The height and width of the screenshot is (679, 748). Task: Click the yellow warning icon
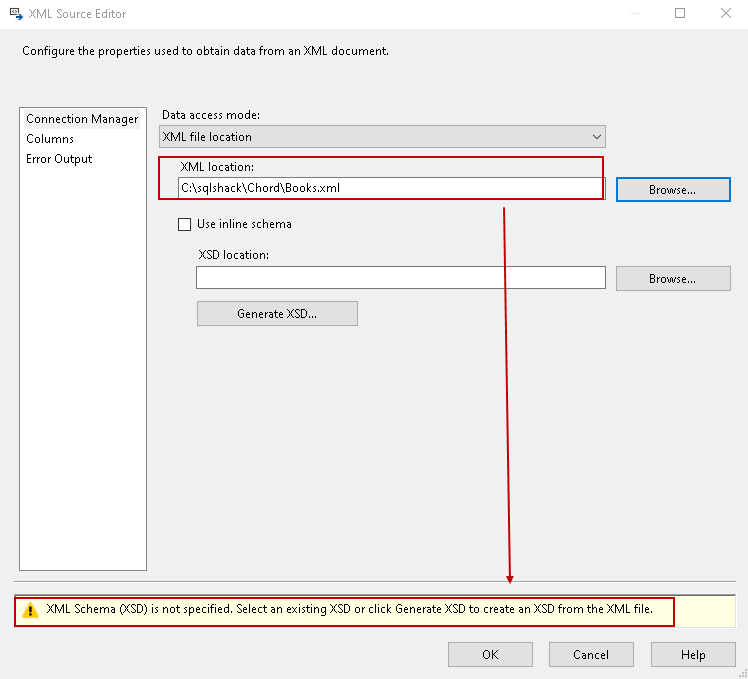pyautogui.click(x=32, y=609)
